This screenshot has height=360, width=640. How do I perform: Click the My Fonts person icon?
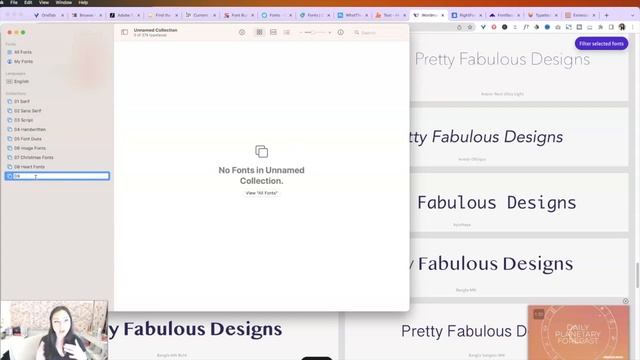(x=9, y=62)
